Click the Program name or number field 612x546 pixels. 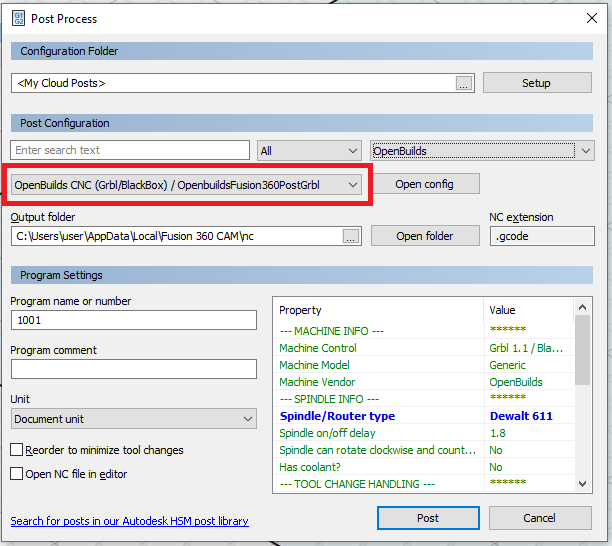[133, 320]
